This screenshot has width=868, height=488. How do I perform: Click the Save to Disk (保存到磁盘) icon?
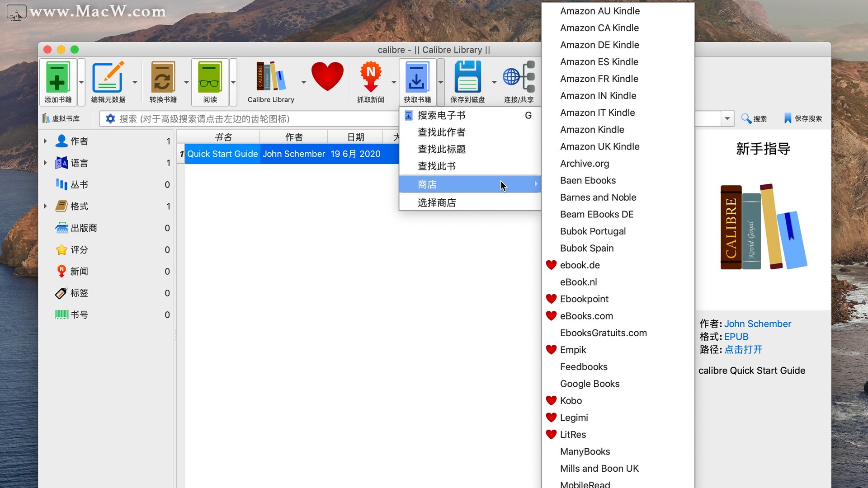(x=467, y=77)
